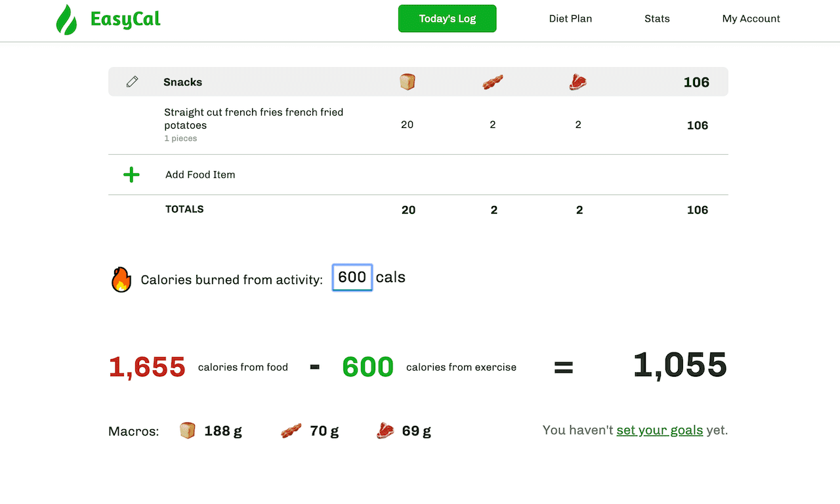Click the meat protein icon in Snacks header

click(578, 82)
